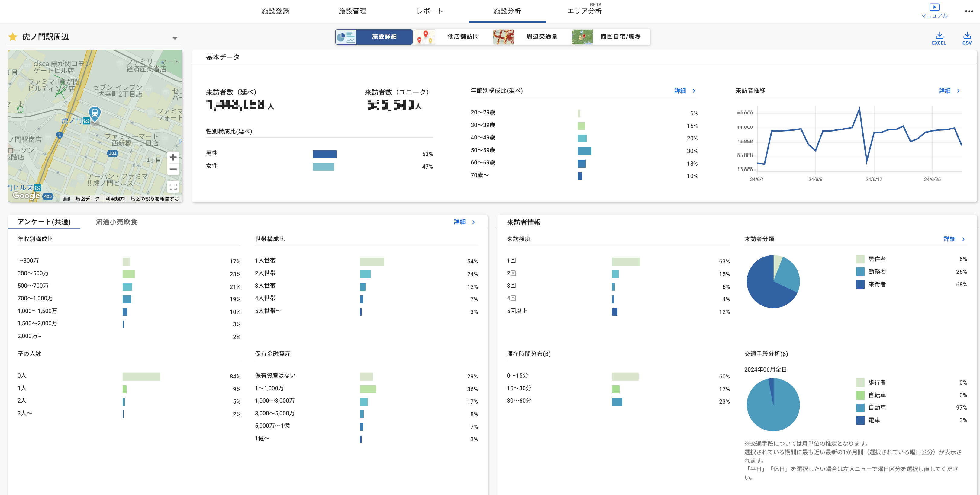The height and width of the screenshot is (495, 980).
Task: Open 年齢別構成比 詳細 chevron
Action: pos(694,91)
